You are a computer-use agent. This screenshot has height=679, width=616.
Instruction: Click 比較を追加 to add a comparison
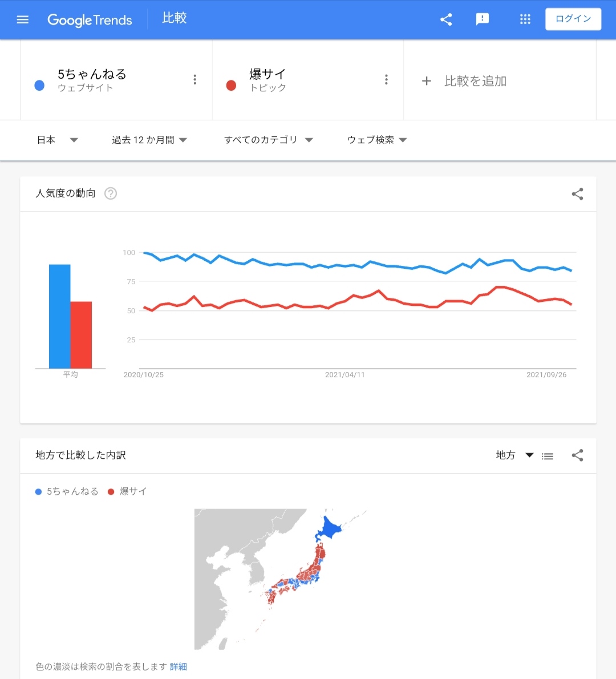[x=464, y=81]
